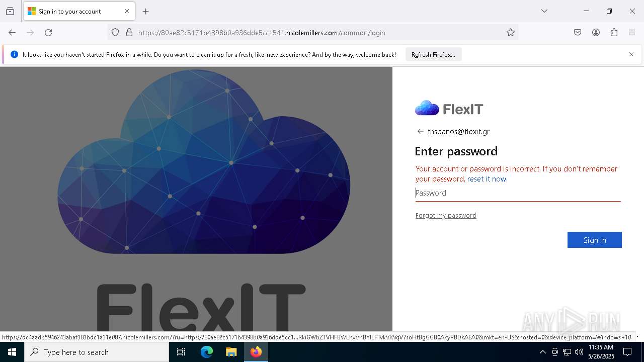644x362 pixels.
Task: Dismiss the Firefox refresh notification bar
Action: click(631, 54)
